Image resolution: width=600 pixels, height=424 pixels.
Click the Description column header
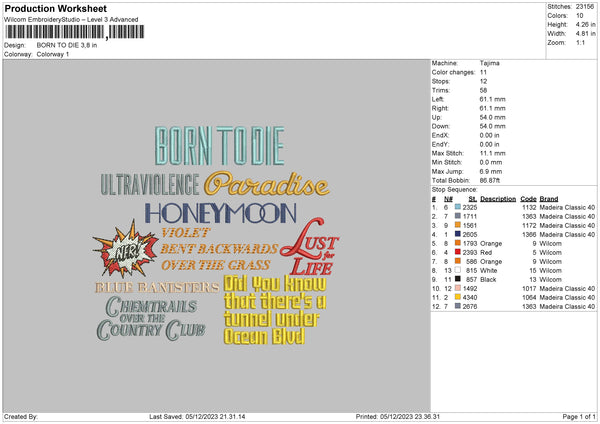498,199
